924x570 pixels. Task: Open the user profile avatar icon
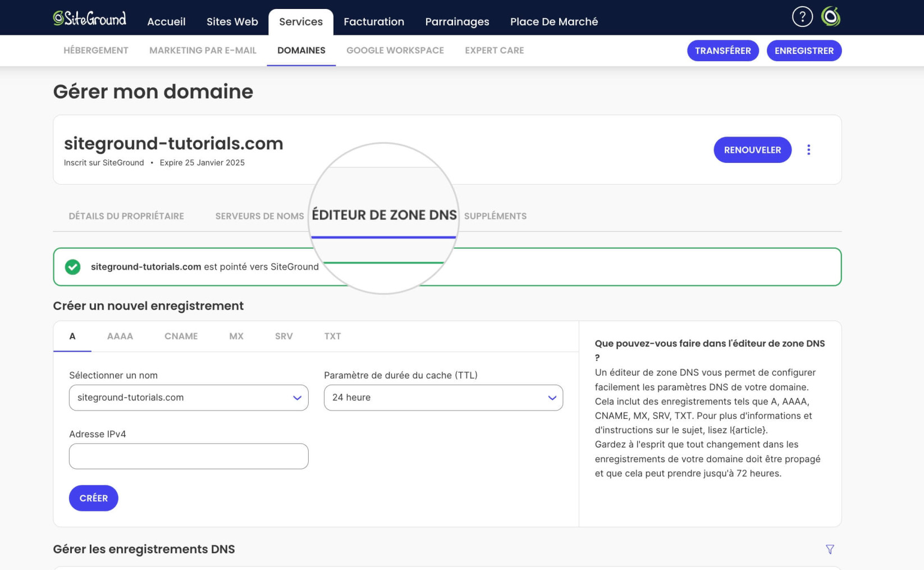click(831, 17)
